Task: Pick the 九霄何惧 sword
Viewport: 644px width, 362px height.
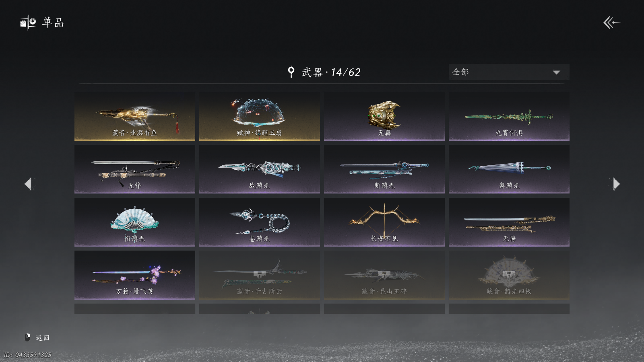Action: tap(509, 116)
